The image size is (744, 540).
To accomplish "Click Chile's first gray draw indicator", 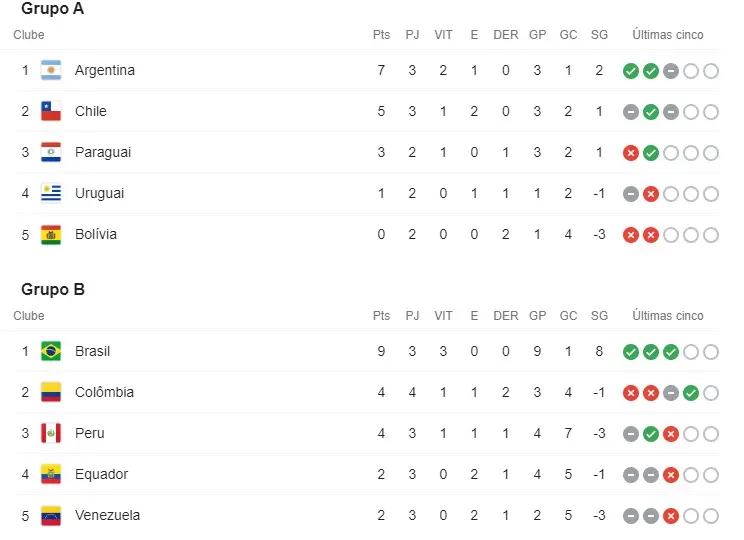I will [x=630, y=112].
